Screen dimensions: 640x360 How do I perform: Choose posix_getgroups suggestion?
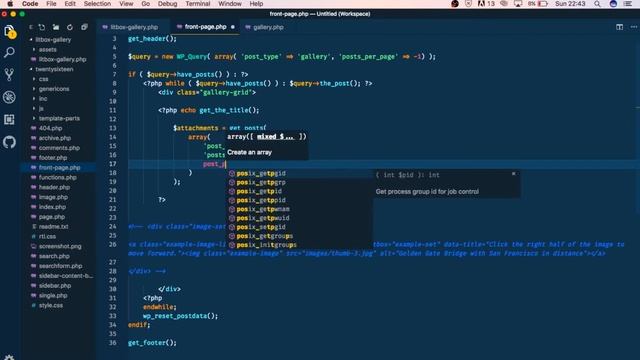tap(300, 236)
